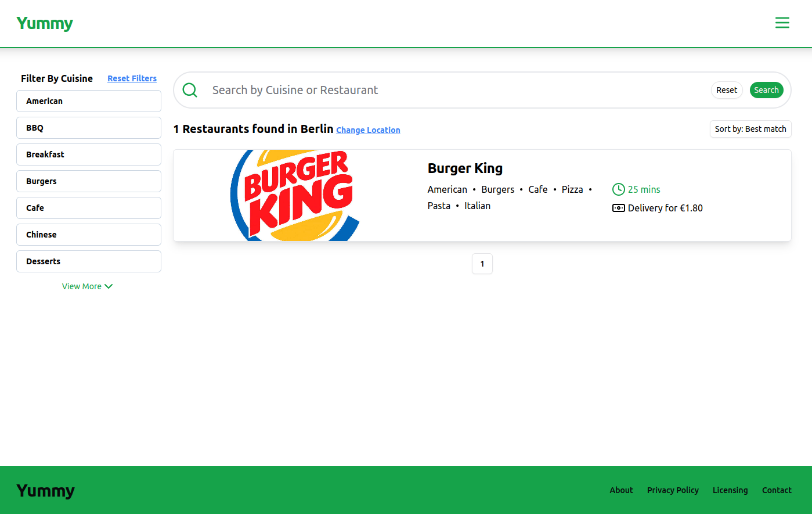Screen dimensions: 812x514
Task: Toggle the BBQ cuisine filter
Action: [89, 128]
